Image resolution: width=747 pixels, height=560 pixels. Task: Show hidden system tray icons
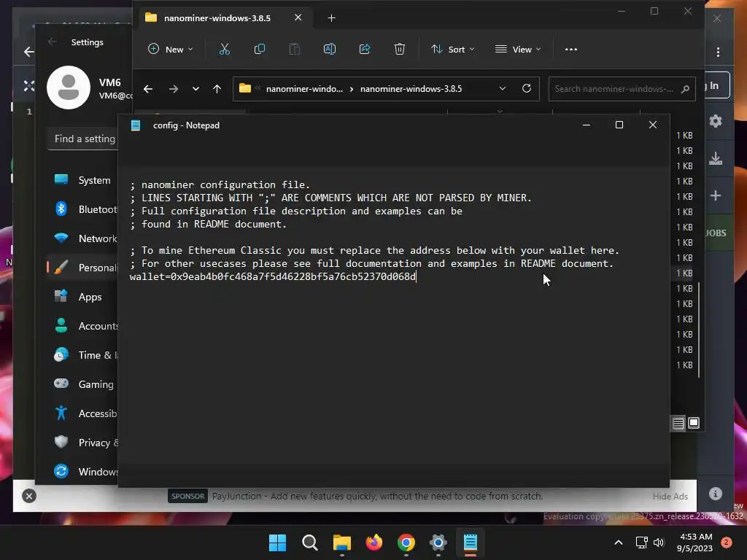click(619, 542)
